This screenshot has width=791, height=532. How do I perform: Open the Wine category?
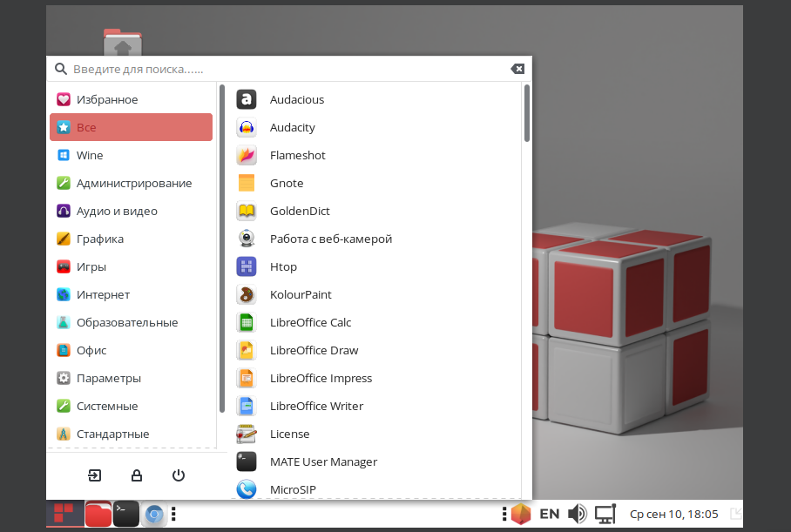coord(132,155)
